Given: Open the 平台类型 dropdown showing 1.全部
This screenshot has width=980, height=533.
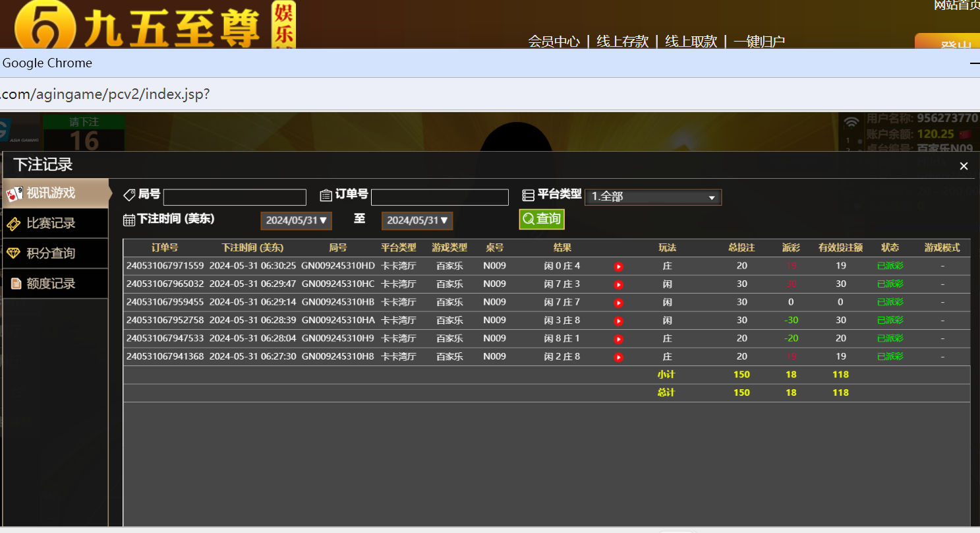Looking at the screenshot, I should coord(652,197).
